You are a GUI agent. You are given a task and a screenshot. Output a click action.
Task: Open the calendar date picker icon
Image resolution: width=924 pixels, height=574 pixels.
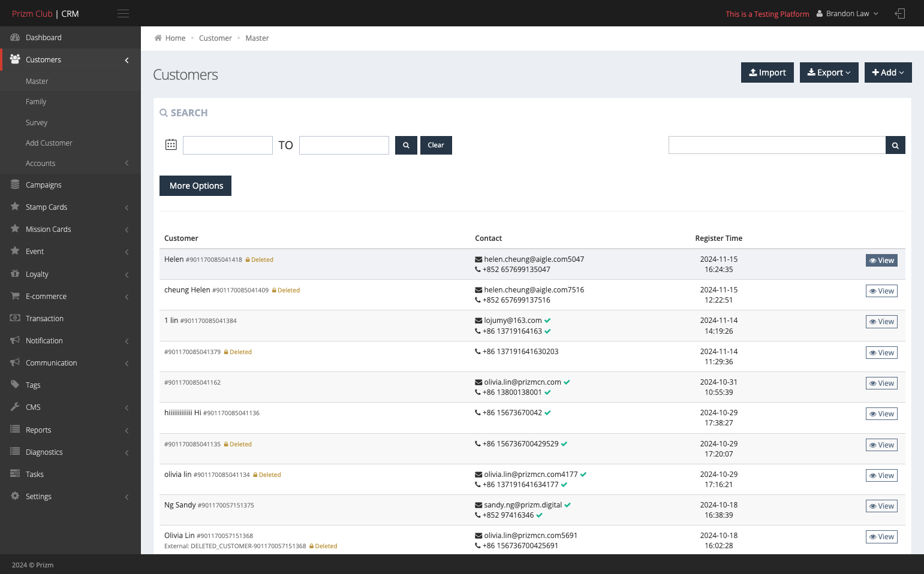[171, 144]
